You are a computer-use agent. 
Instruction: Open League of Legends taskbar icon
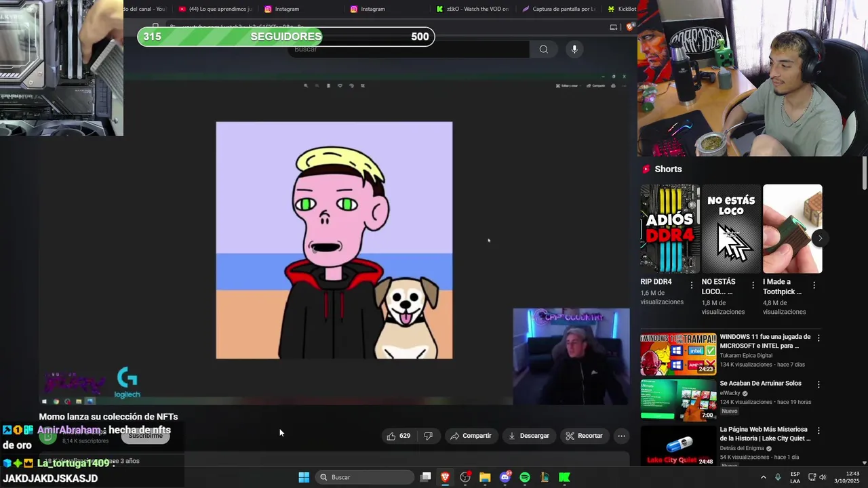(x=545, y=477)
